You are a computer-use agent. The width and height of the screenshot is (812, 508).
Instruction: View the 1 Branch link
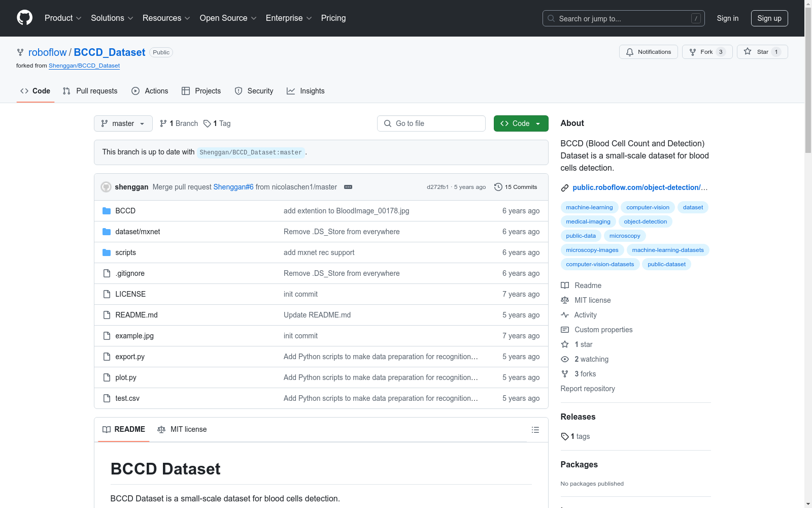click(x=179, y=123)
